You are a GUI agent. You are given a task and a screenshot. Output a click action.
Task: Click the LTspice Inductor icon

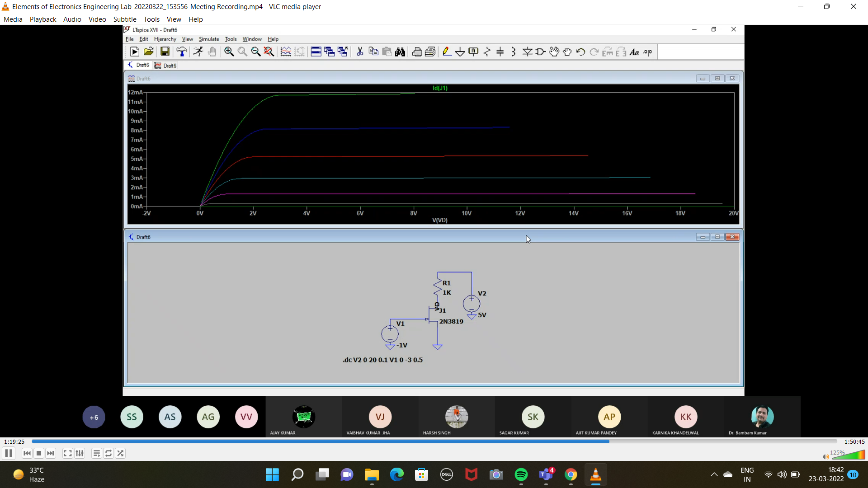point(514,52)
